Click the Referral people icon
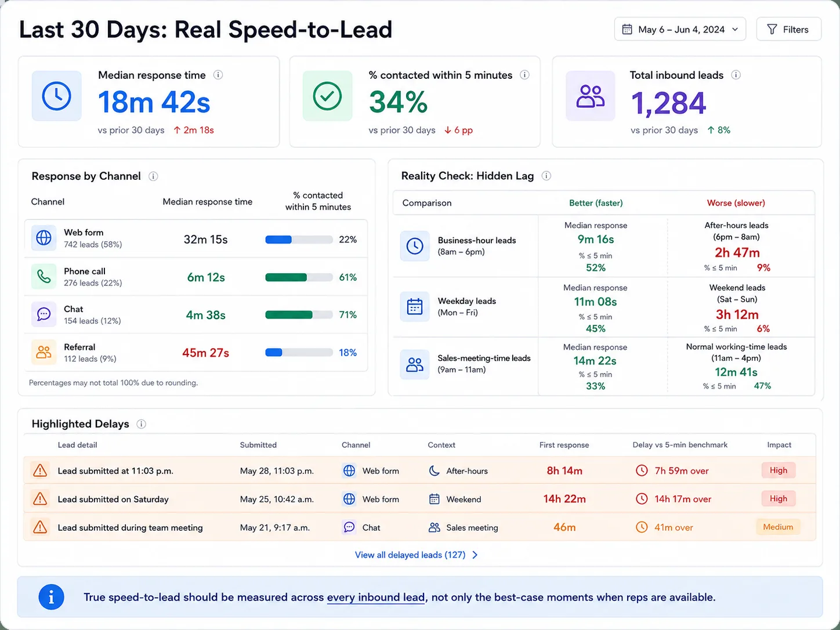The width and height of the screenshot is (840, 630). click(44, 352)
